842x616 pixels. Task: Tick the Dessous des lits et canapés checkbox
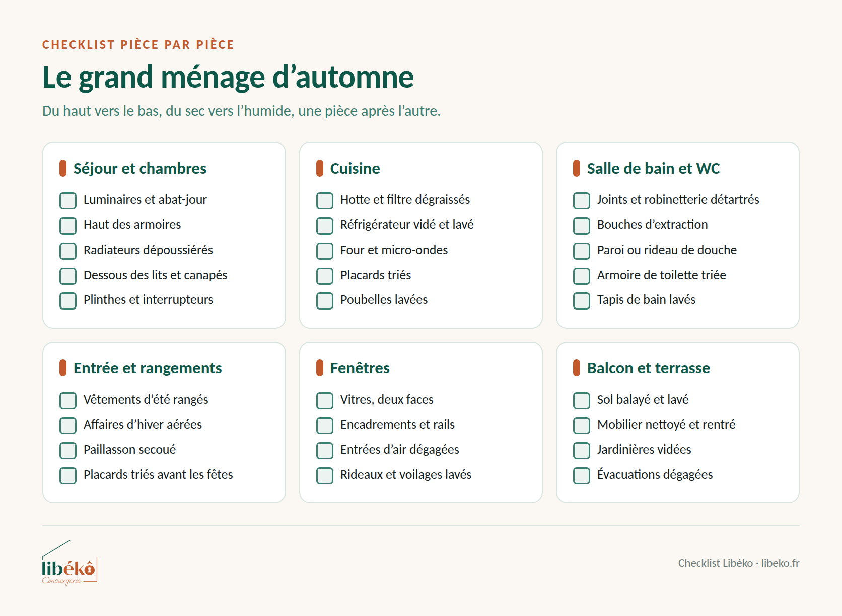[68, 276]
